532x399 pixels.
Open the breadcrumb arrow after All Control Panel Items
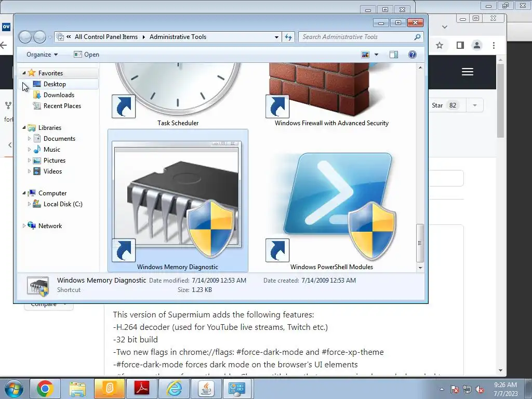click(143, 37)
